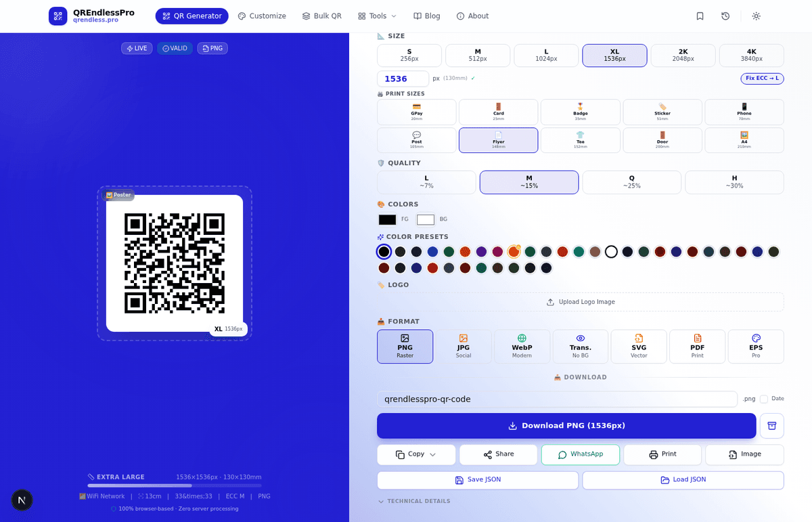
Task: Open the BG background color swatch
Action: (x=426, y=219)
